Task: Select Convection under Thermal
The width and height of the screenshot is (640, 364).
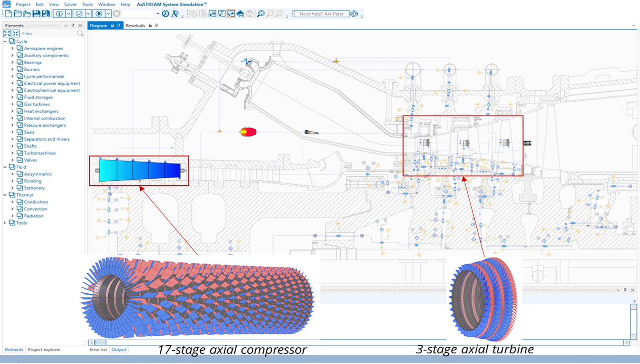Action: (x=35, y=209)
